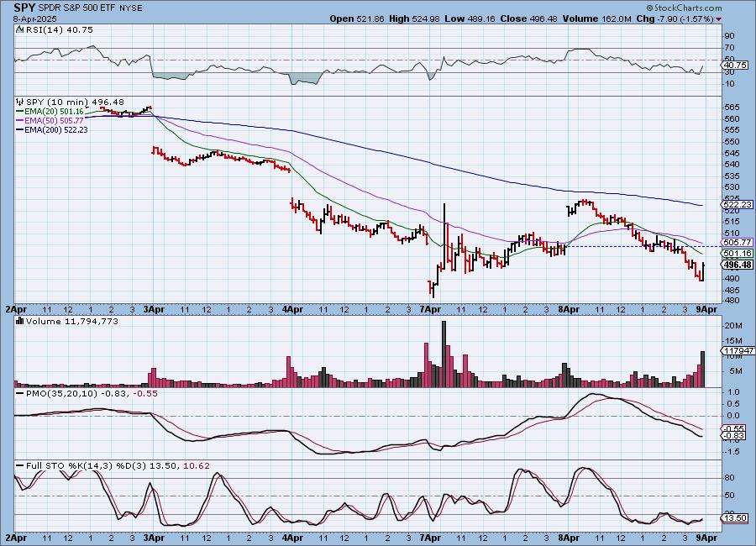Click the 550 price axis label
Viewport: 756px width, 546px height.
coord(732,141)
